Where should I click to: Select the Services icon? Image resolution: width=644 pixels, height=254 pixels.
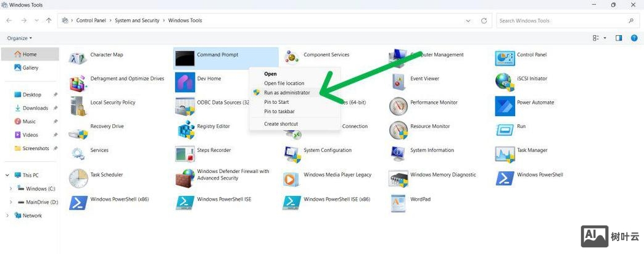tap(78, 153)
